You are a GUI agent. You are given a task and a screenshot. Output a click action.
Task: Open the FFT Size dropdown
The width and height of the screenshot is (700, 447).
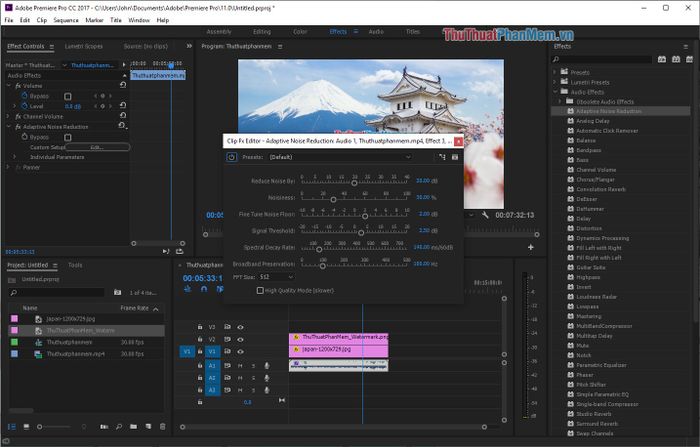point(276,277)
